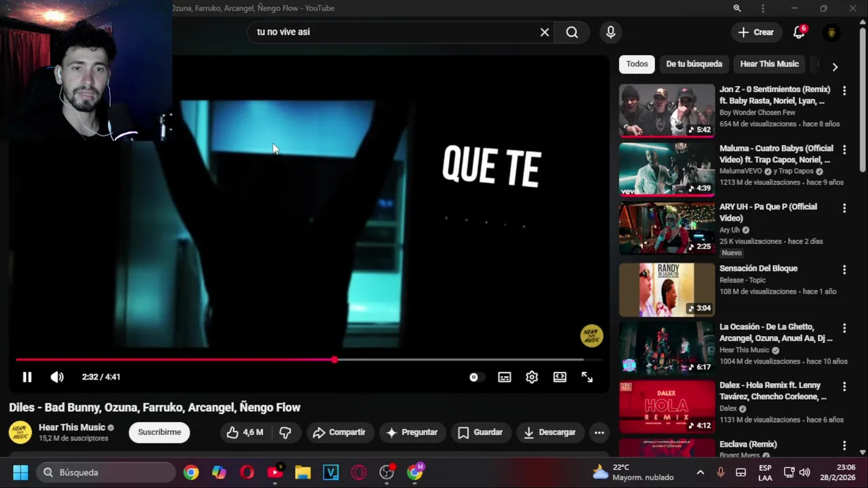This screenshot has height=488, width=868.
Task: Open options for Jon Z - 0 Sentimientos video
Action: tap(844, 90)
